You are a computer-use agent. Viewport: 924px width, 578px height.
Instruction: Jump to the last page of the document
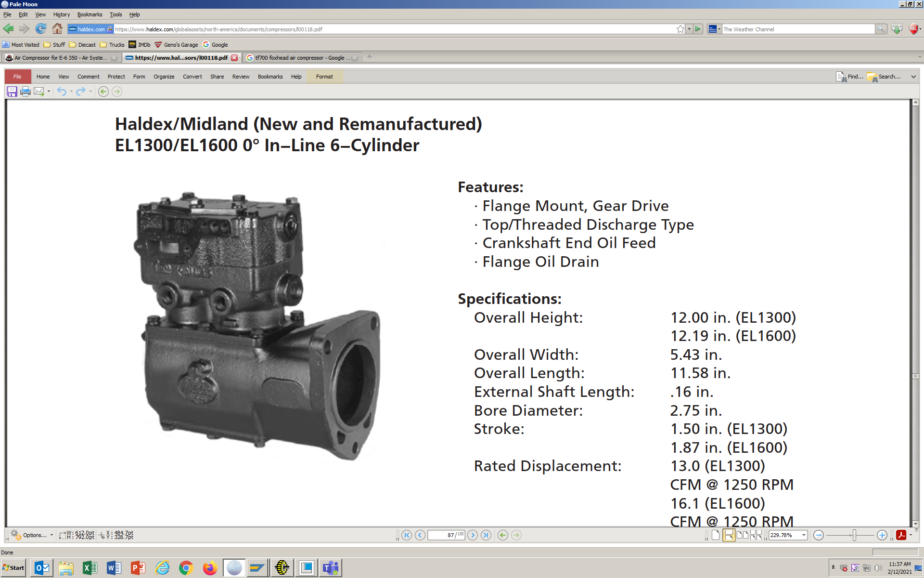[x=486, y=535]
